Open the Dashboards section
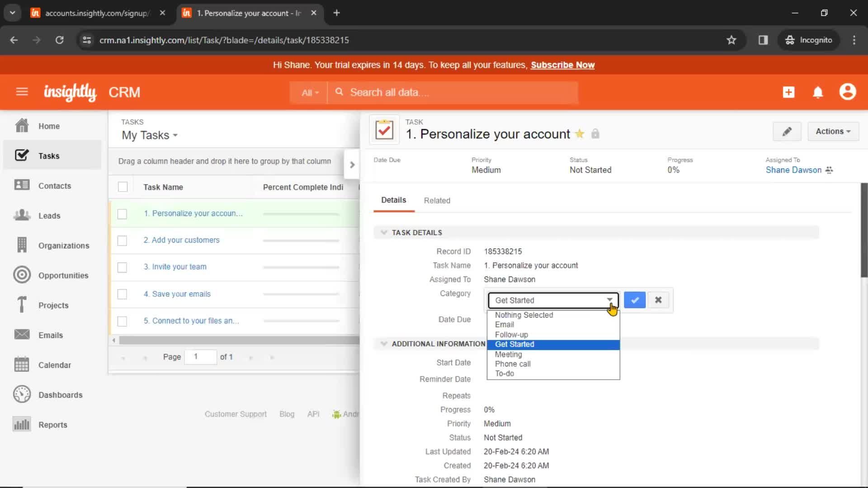Viewport: 868px width, 488px height. (x=60, y=394)
